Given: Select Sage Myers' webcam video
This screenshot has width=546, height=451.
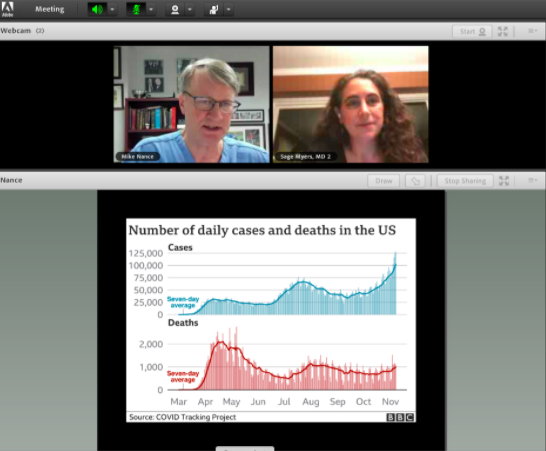Looking at the screenshot, I should [x=351, y=104].
